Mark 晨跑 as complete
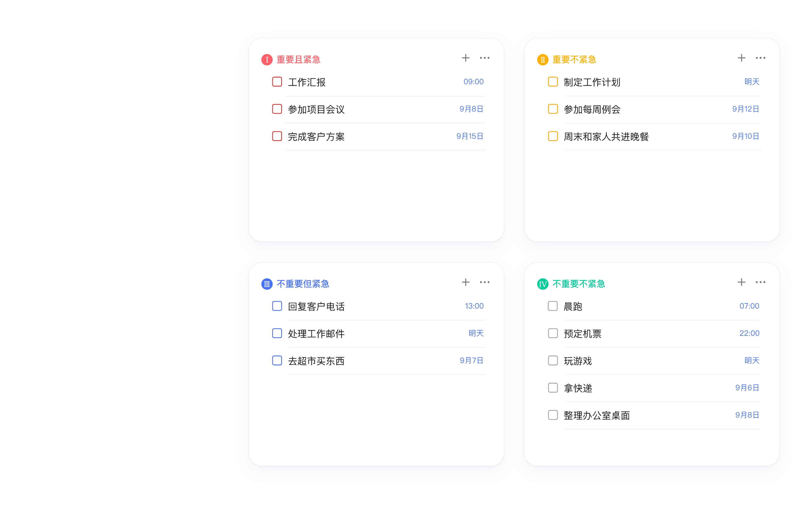This screenshot has width=812, height=505. tap(553, 306)
